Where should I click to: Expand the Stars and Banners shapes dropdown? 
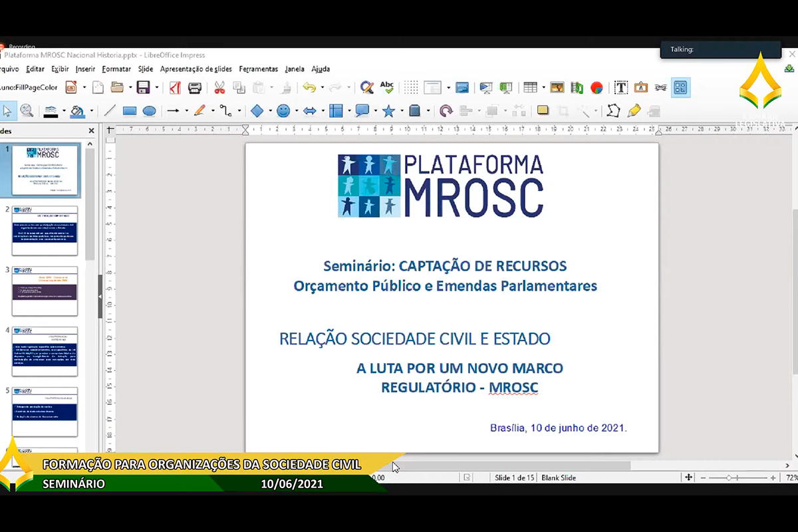pos(402,111)
